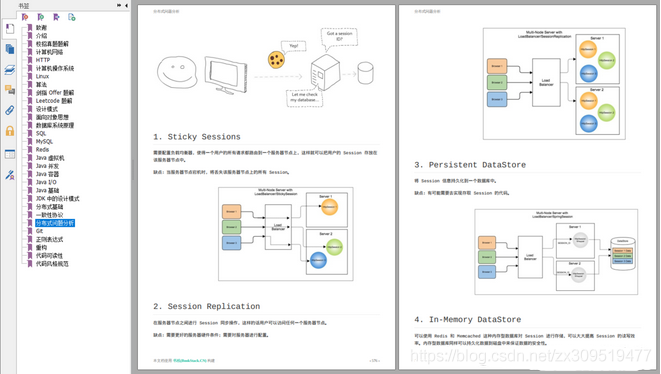Click the '3. Persistent DataStore' heading

point(470,165)
